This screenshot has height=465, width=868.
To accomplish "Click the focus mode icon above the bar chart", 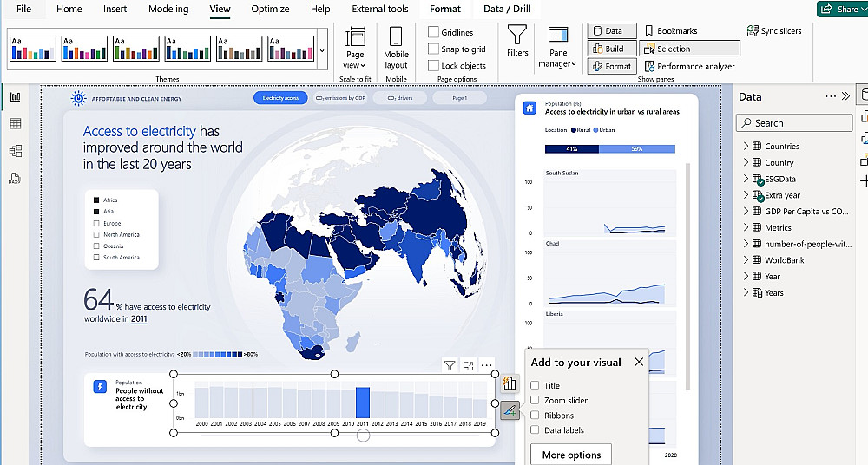I will pyautogui.click(x=469, y=365).
